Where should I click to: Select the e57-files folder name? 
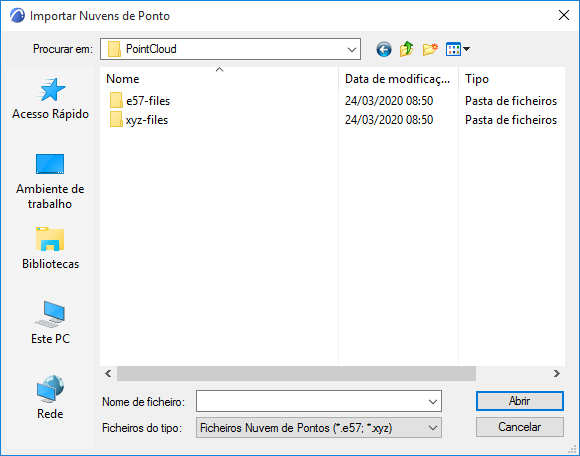(148, 101)
